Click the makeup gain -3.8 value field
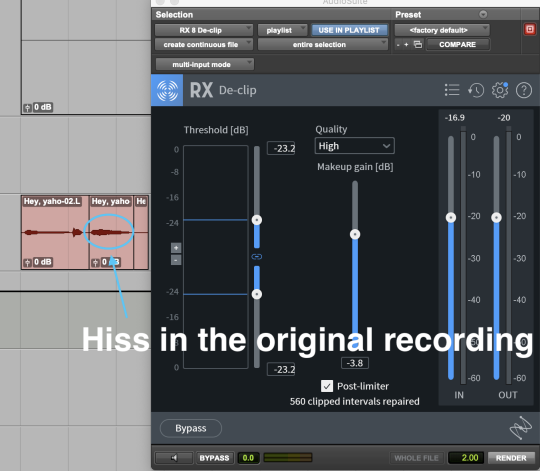This screenshot has height=471, width=540. pyautogui.click(x=355, y=363)
